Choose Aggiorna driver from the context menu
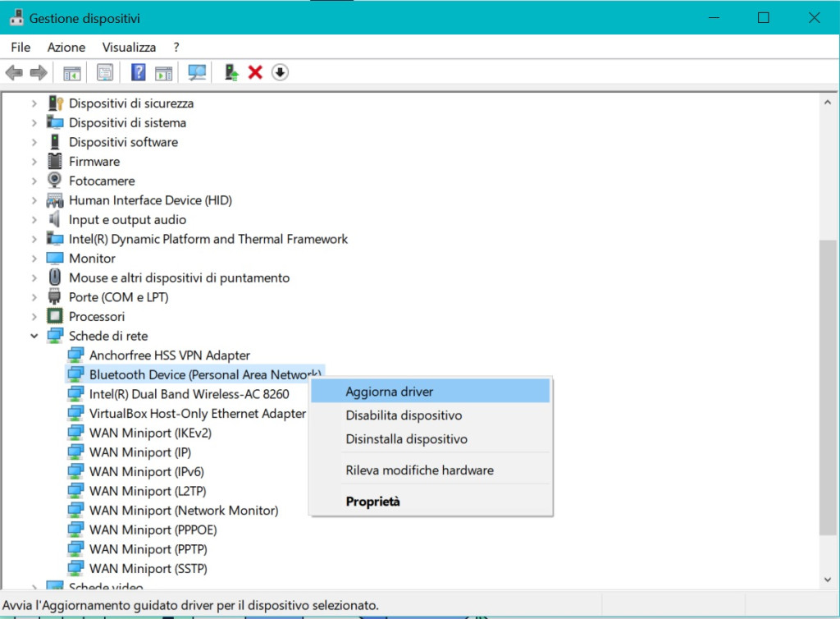This screenshot has height=619, width=840. [x=430, y=392]
